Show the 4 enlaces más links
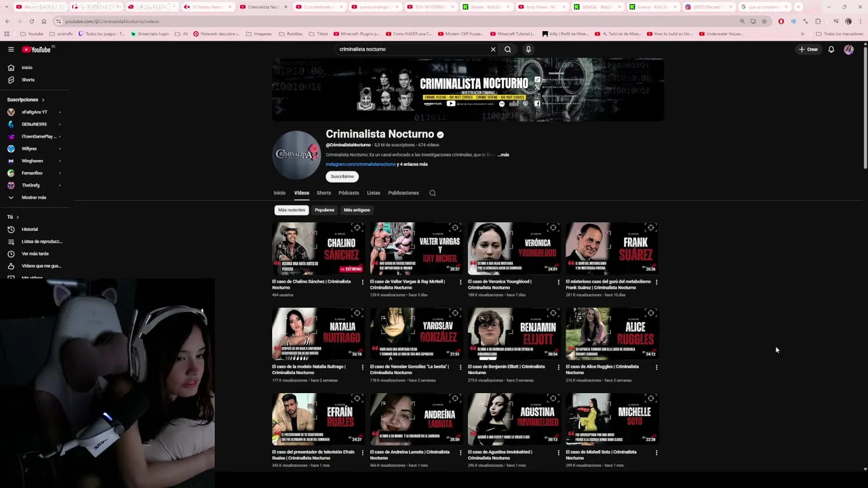 (412, 164)
